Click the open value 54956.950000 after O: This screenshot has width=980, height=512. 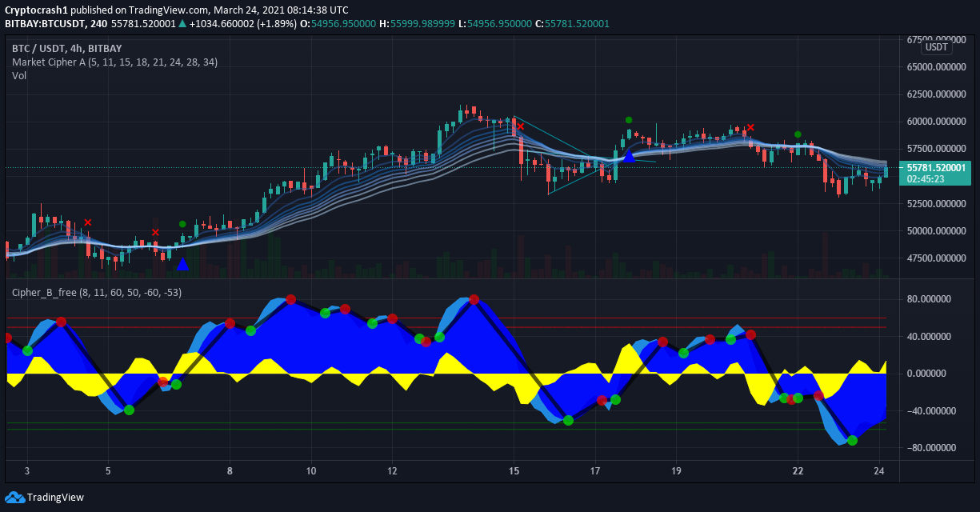343,24
